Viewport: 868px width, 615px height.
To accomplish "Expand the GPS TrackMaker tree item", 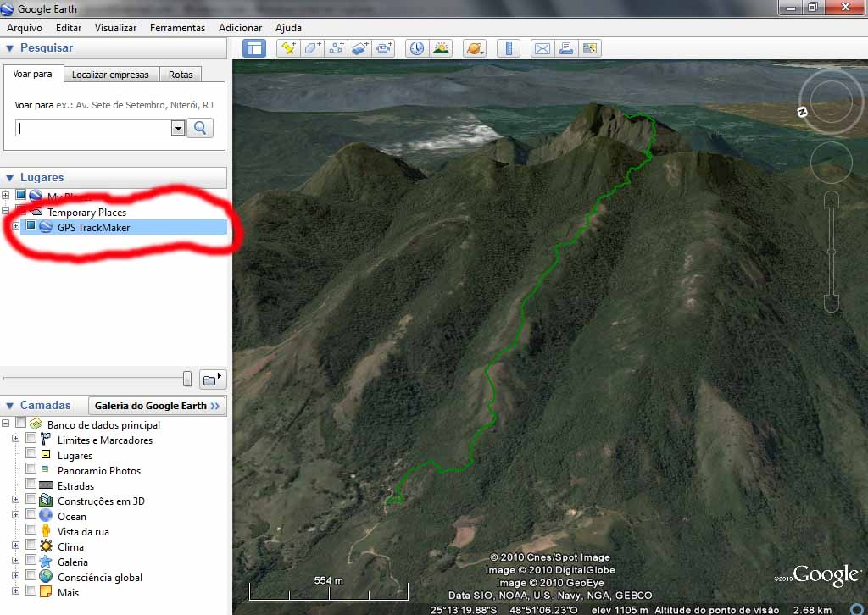I will coord(16,226).
